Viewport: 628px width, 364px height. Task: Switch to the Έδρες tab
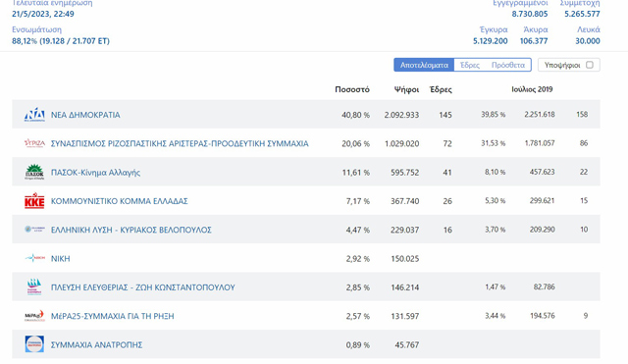tap(470, 65)
